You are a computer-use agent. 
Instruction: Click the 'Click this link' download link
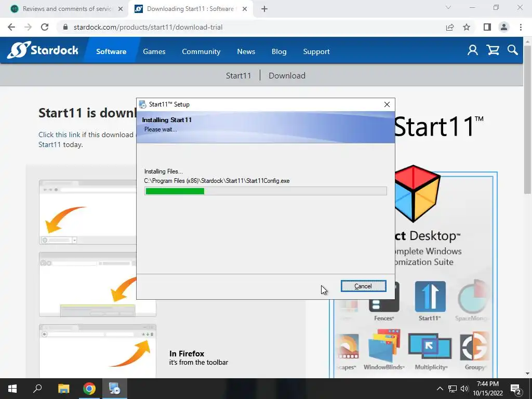pos(59,135)
